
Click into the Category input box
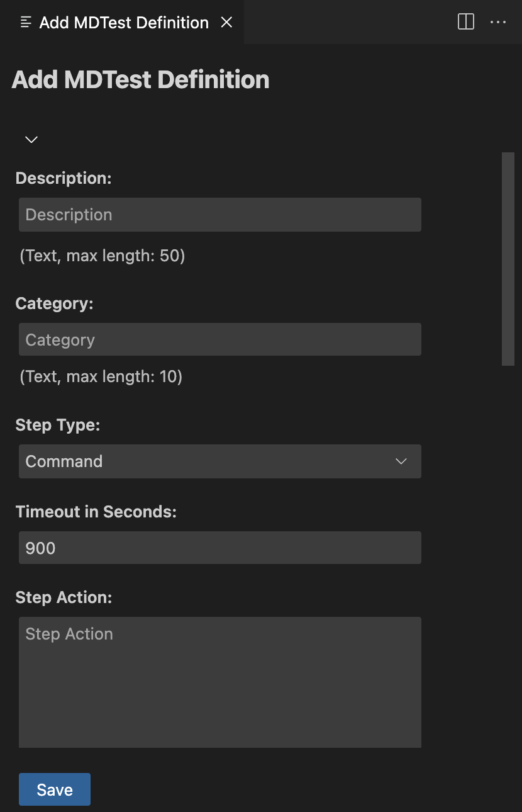(220, 340)
